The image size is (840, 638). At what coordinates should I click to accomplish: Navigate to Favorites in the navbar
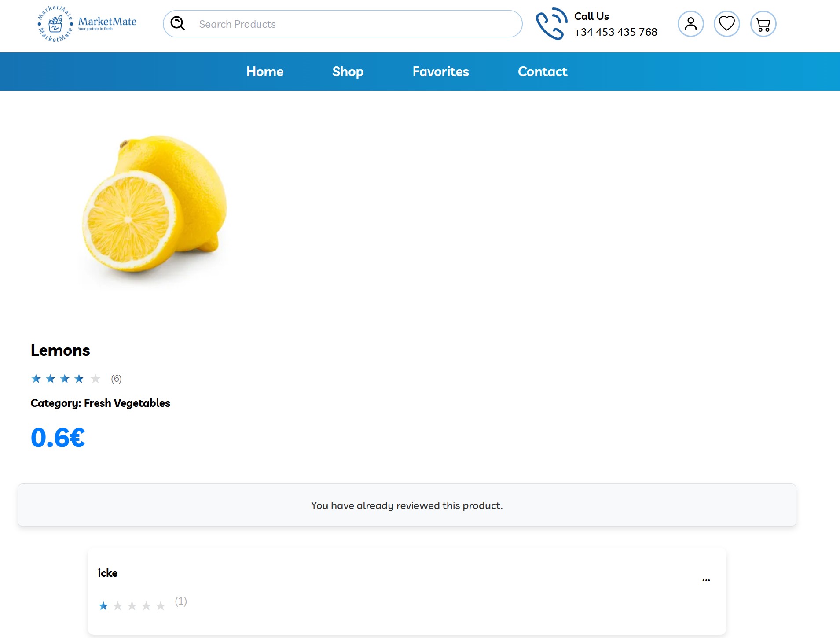coord(440,72)
